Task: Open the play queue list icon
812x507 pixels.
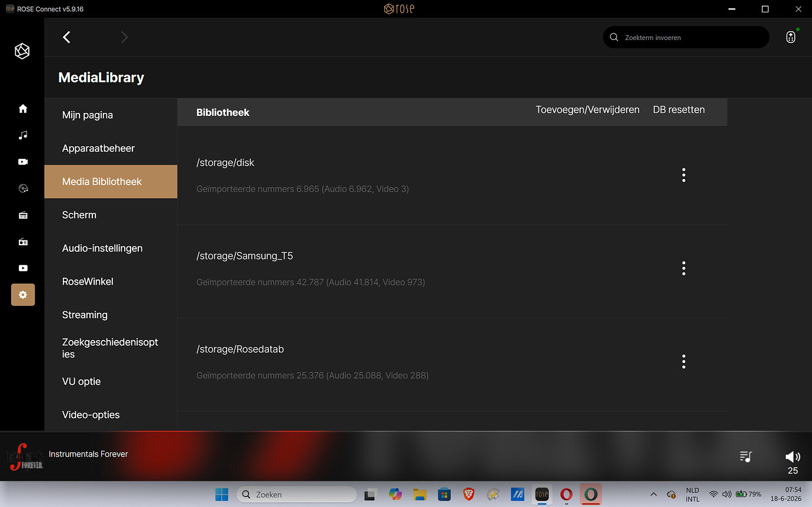Action: pyautogui.click(x=746, y=456)
